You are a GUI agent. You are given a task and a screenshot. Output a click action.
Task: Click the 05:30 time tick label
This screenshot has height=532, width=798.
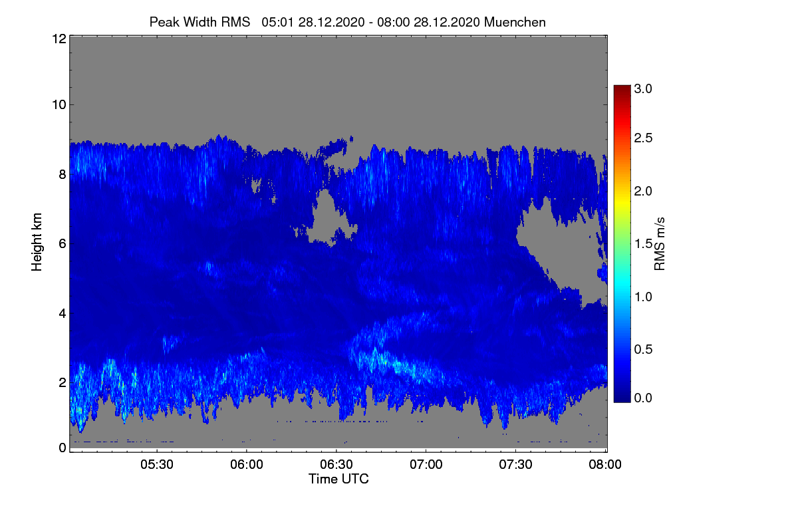[157, 465]
